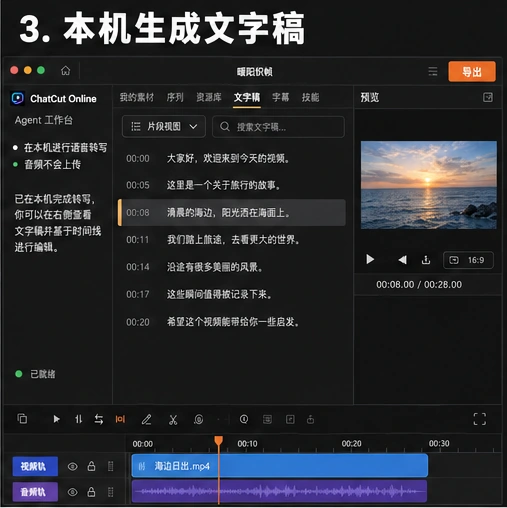Screen dimensions: 507x508
Task: Focus the 搜索文字稿 search field
Action: [x=278, y=127]
